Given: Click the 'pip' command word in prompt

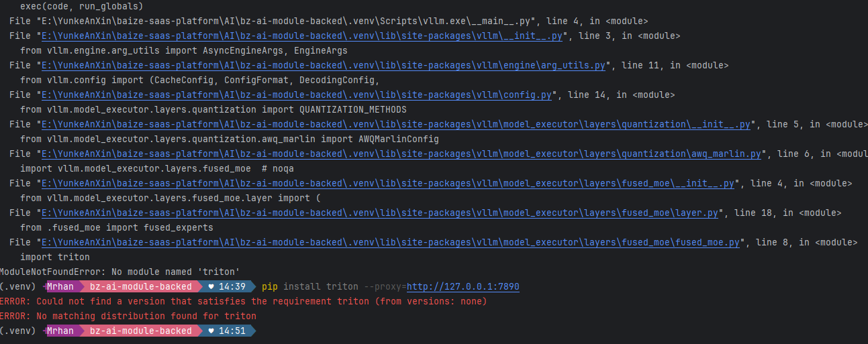Looking at the screenshot, I should (x=270, y=286).
